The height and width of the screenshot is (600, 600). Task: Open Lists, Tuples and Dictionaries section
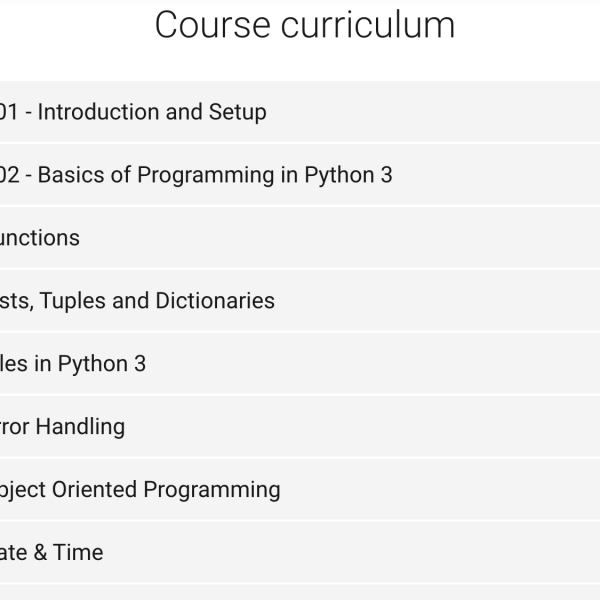(300, 300)
